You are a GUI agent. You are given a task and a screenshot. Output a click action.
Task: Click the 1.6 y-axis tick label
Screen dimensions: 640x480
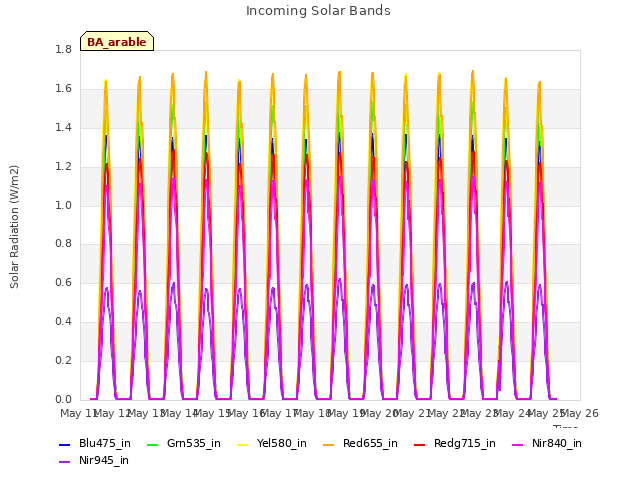[x=63, y=88]
